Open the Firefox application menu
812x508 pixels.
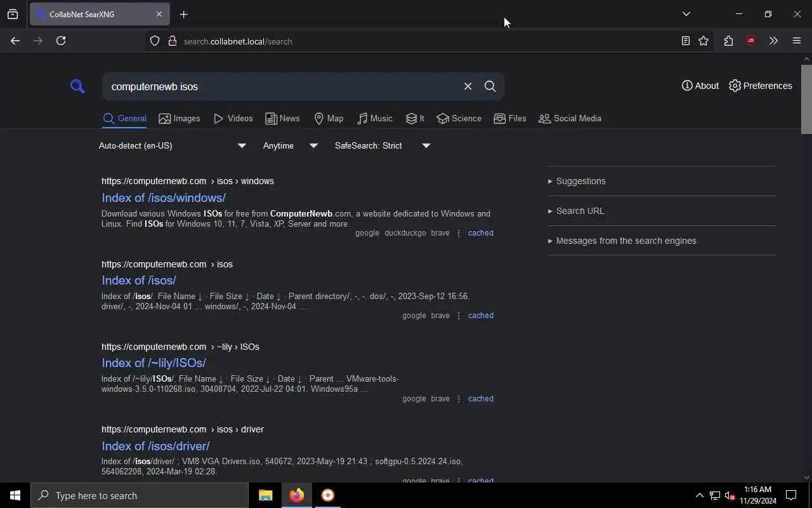(797, 41)
